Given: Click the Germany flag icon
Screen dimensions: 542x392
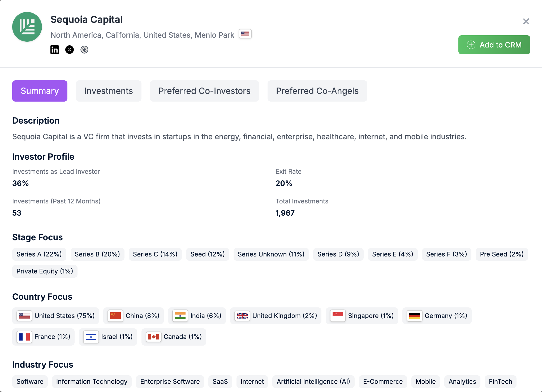Looking at the screenshot, I should click(415, 316).
